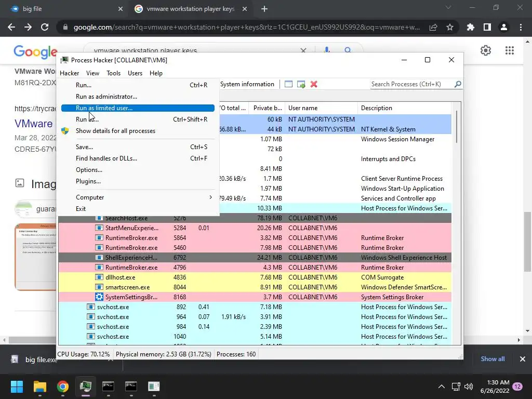Click the Find window toolbar icon
This screenshot has width=532, height=399.
coord(288,84)
